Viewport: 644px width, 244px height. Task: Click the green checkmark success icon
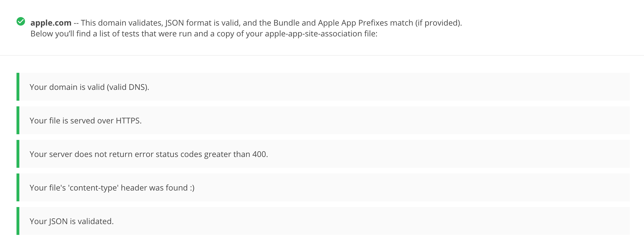coord(21,22)
